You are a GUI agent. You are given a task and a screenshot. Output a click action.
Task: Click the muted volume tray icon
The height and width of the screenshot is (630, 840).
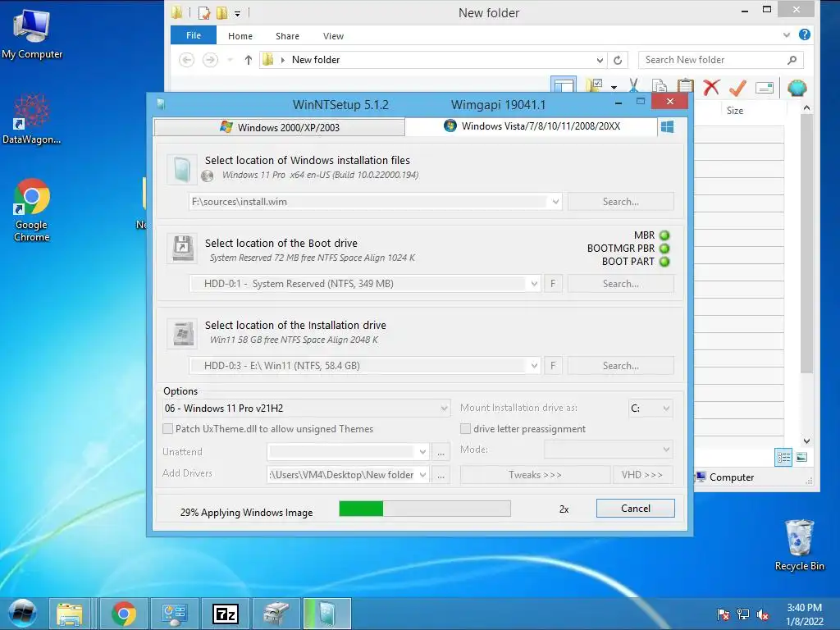tap(763, 614)
